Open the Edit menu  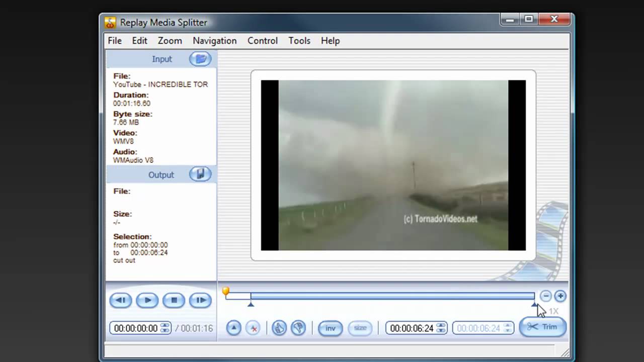140,41
